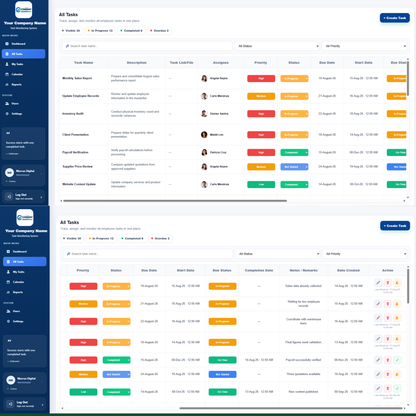This screenshot has height=416, width=416.
Task: Open status dropdown for Client Presentation
Action: [x=294, y=135]
